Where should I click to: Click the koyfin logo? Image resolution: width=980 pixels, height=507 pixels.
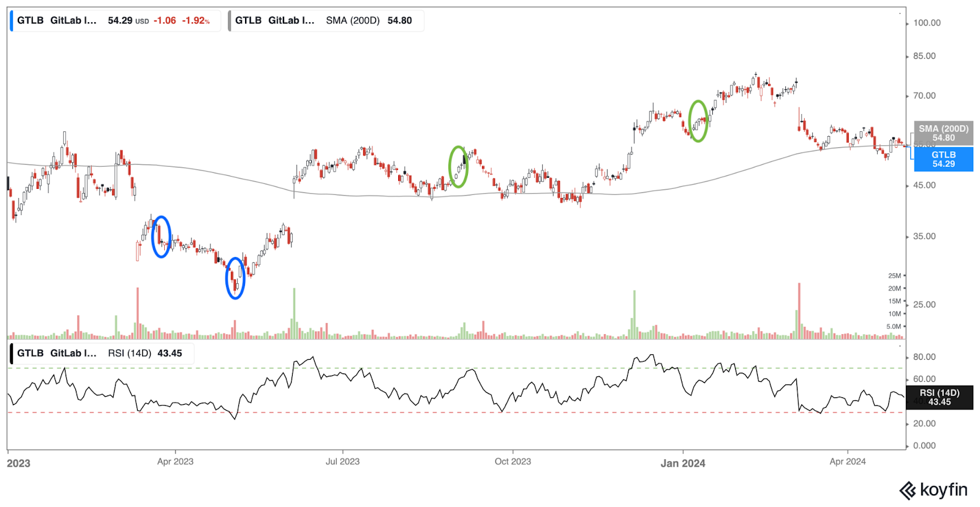coord(933,490)
